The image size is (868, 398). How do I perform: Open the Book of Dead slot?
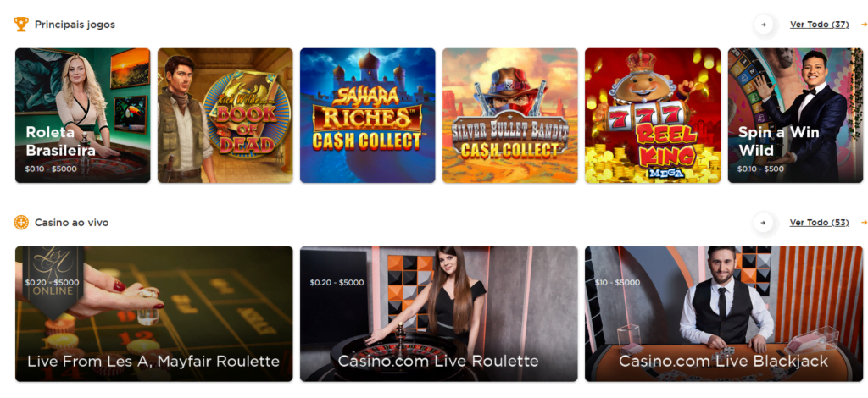click(x=225, y=115)
